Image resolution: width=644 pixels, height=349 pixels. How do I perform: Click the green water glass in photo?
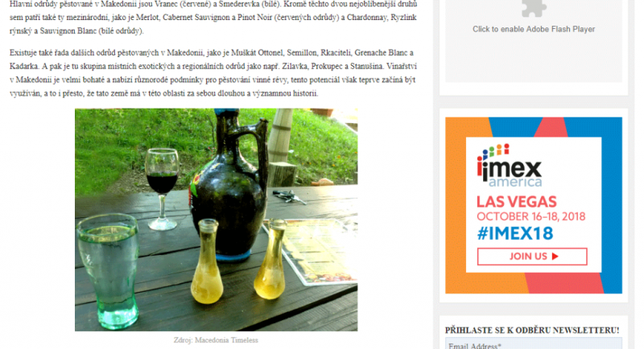[108, 271]
